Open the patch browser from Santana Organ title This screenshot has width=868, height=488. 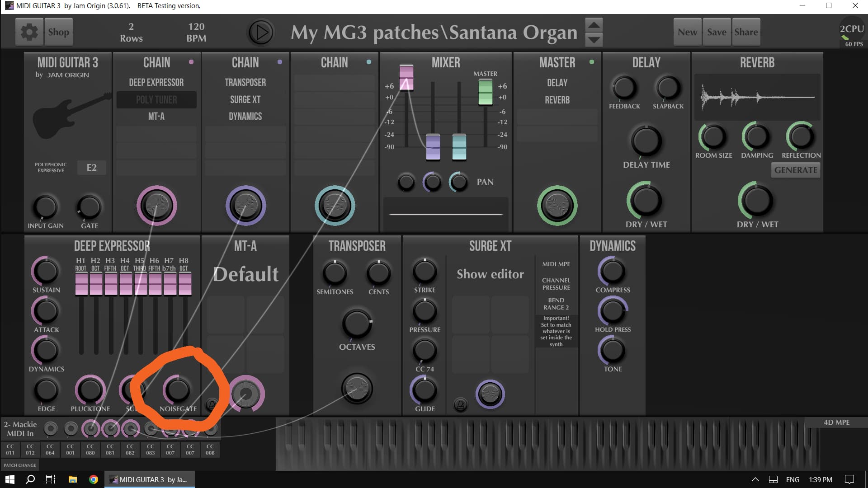[434, 32]
